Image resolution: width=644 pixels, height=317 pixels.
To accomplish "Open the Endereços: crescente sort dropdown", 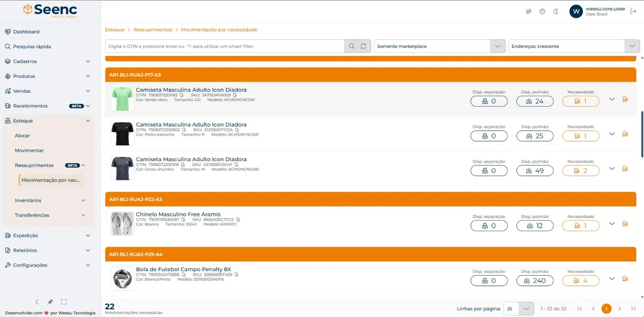I will [574, 46].
